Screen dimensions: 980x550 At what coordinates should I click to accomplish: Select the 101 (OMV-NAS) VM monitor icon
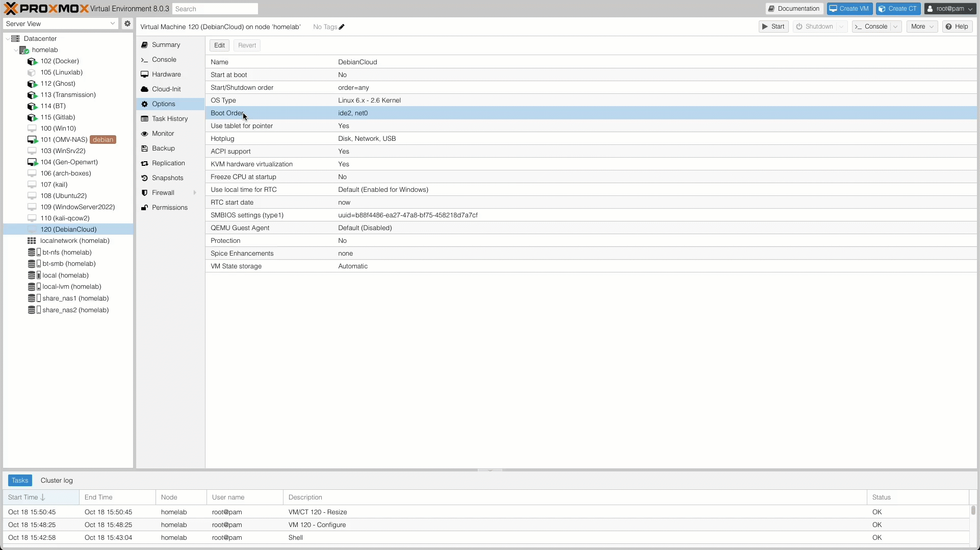coord(32,140)
